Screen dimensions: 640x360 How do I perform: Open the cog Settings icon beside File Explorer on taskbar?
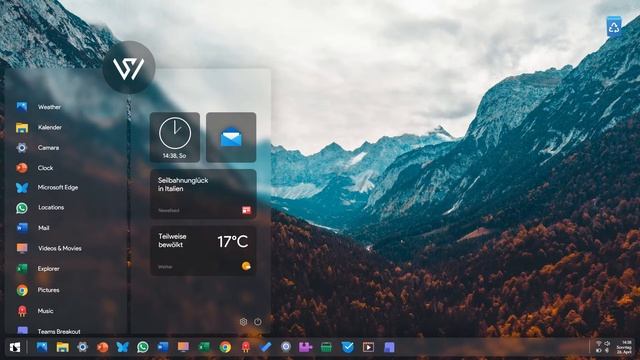click(82, 347)
